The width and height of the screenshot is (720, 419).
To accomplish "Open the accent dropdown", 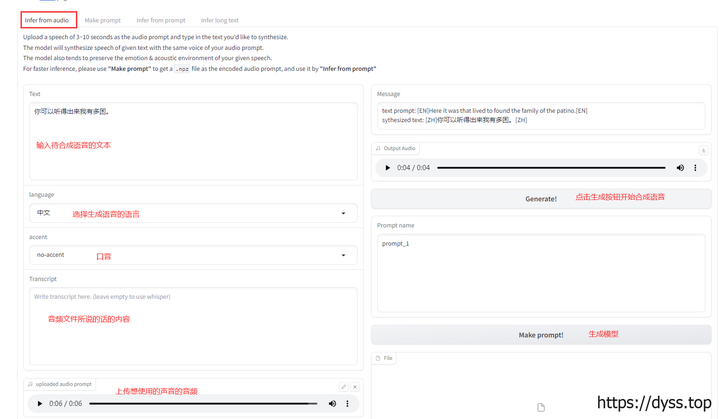I will coord(343,255).
